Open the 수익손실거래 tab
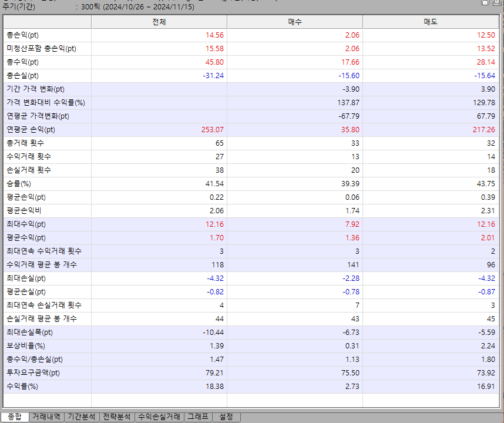504x423 pixels. tap(159, 417)
